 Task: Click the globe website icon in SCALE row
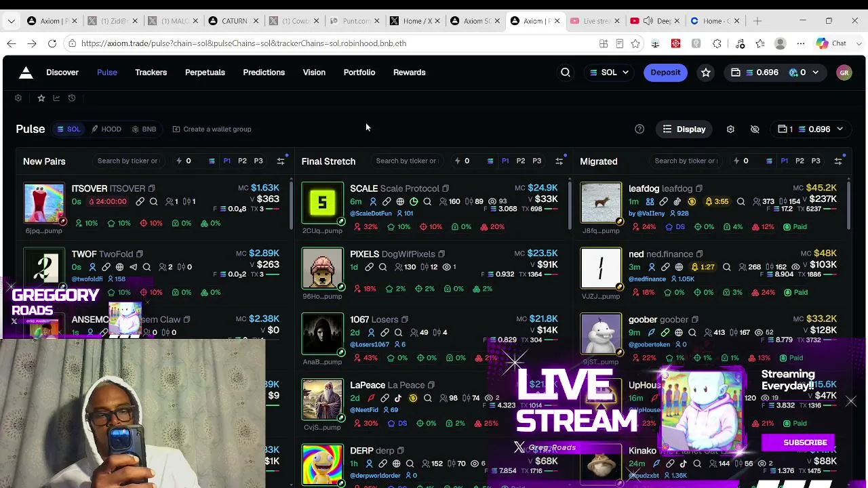pyautogui.click(x=400, y=201)
